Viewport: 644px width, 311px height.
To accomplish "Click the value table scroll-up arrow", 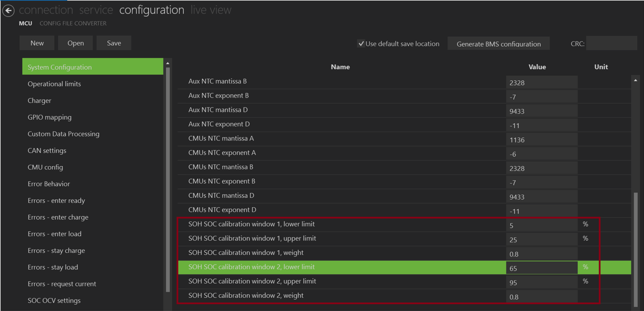I will (x=636, y=81).
